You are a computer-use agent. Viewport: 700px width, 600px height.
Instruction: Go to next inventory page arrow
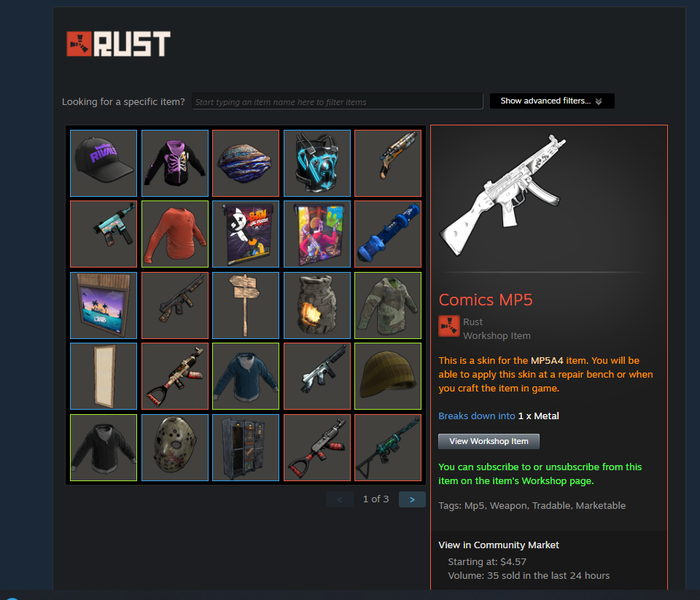click(x=412, y=499)
